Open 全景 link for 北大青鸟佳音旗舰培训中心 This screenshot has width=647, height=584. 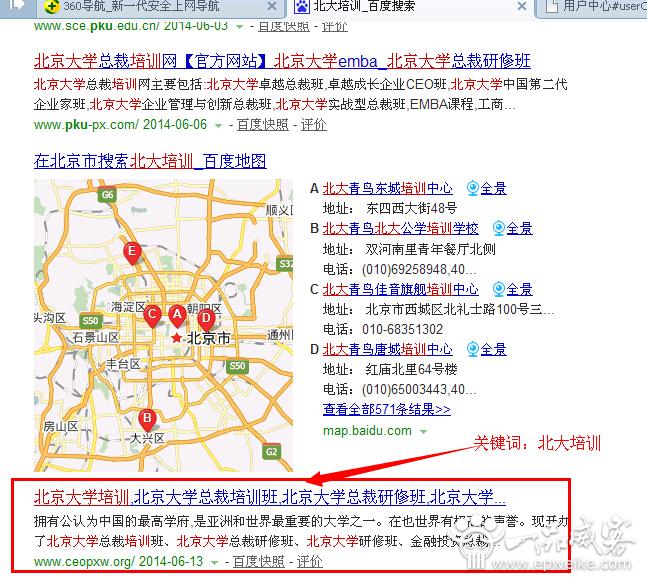(x=519, y=289)
